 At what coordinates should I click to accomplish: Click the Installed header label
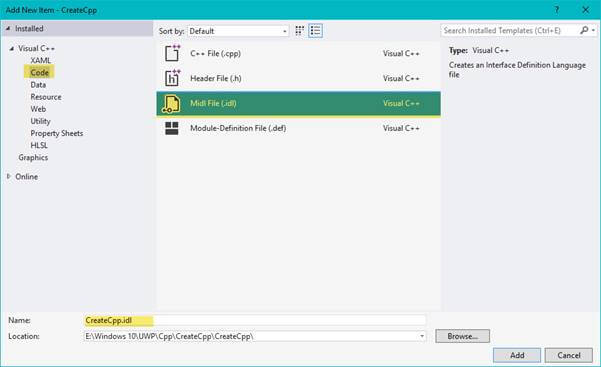click(x=29, y=29)
